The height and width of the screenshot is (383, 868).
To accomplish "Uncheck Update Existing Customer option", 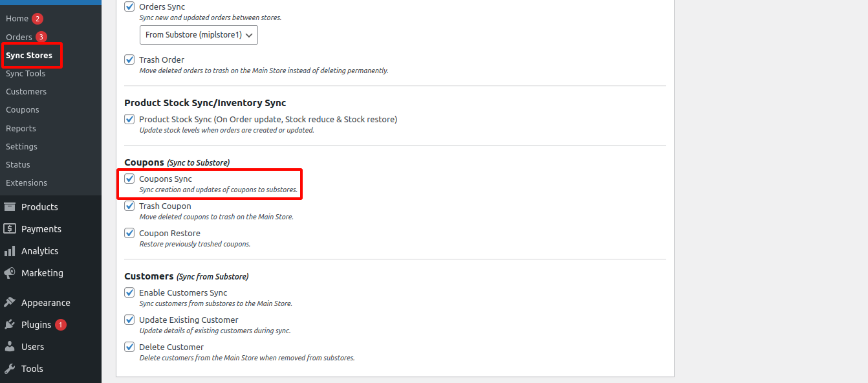I will (x=129, y=320).
